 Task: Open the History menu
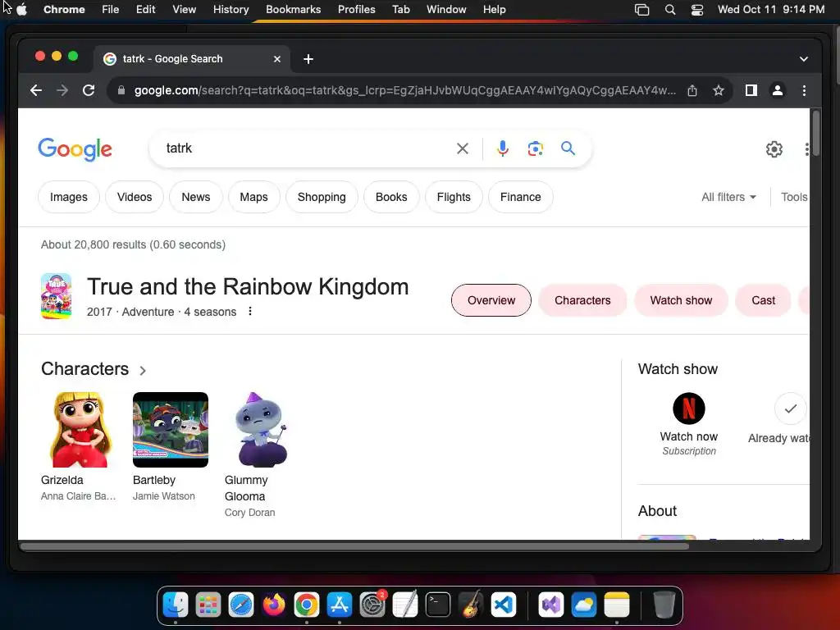click(231, 10)
